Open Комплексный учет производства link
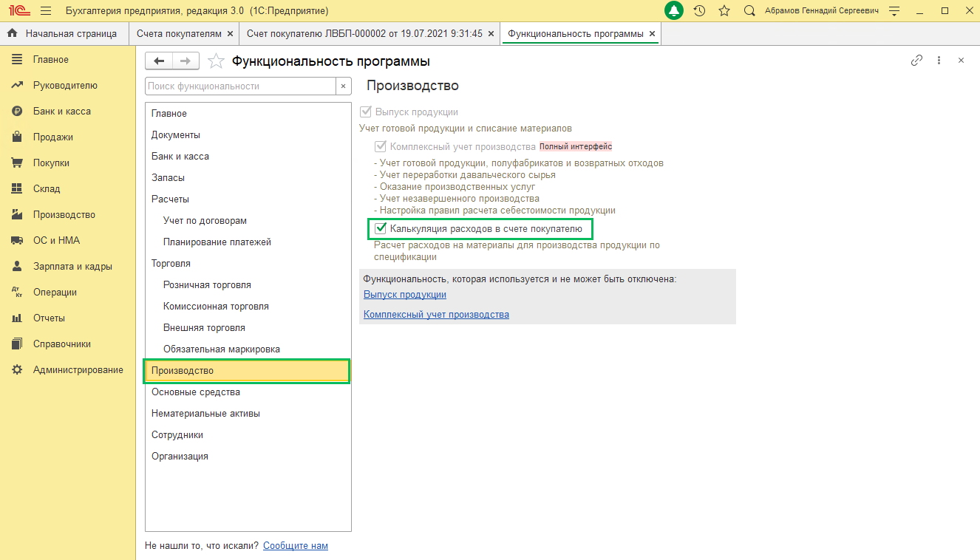Image resolution: width=980 pixels, height=560 pixels. [x=436, y=314]
